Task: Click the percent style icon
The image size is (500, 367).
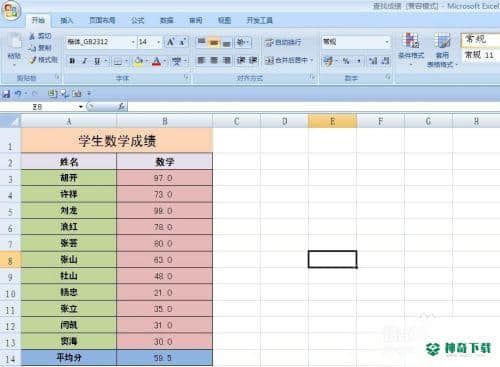Action: [346, 61]
